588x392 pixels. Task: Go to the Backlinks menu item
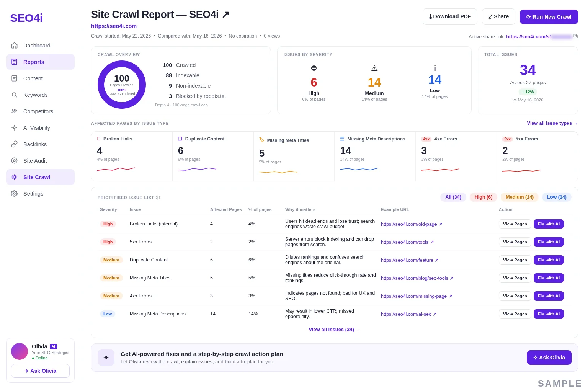click(40, 144)
